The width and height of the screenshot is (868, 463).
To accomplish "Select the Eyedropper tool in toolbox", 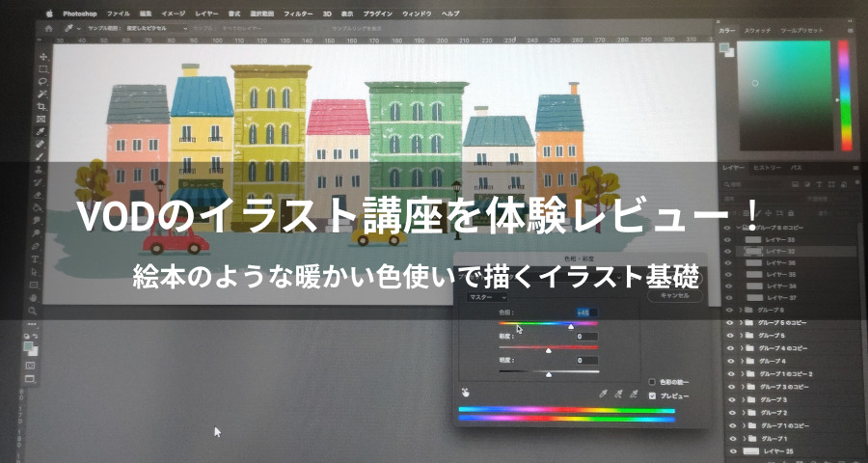I will click(41, 132).
